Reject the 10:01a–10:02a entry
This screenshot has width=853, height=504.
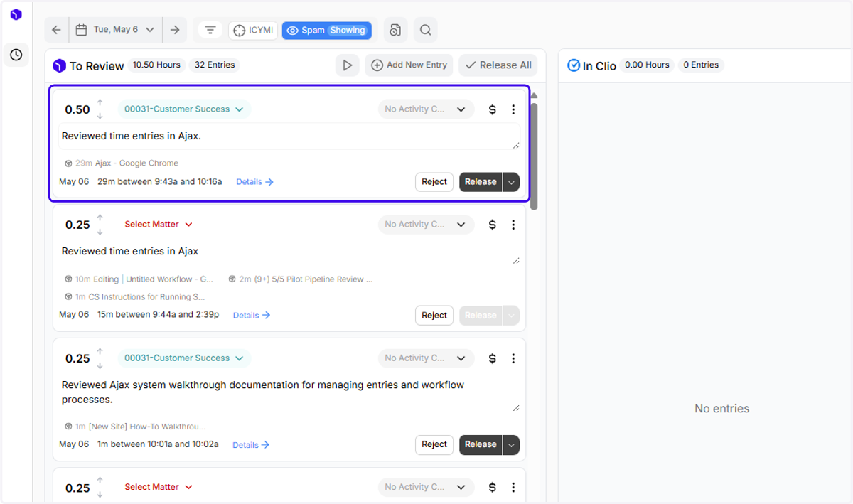tap(434, 445)
